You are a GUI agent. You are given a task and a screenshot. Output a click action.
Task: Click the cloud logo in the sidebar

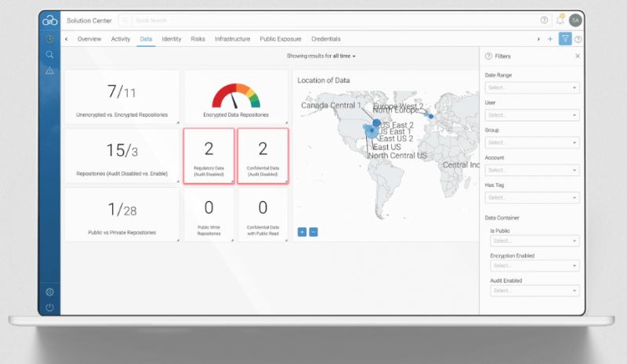click(x=49, y=20)
